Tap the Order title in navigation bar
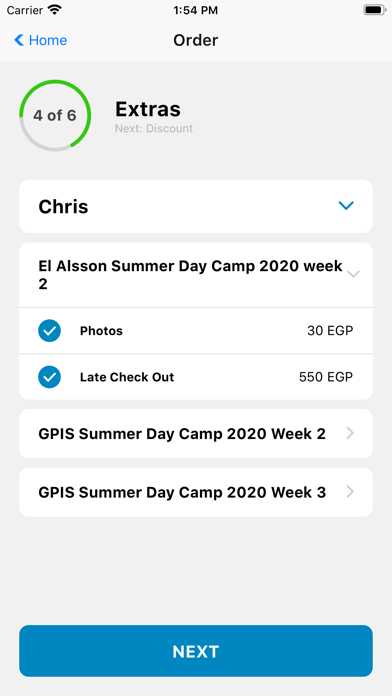The image size is (392, 696). [x=196, y=40]
